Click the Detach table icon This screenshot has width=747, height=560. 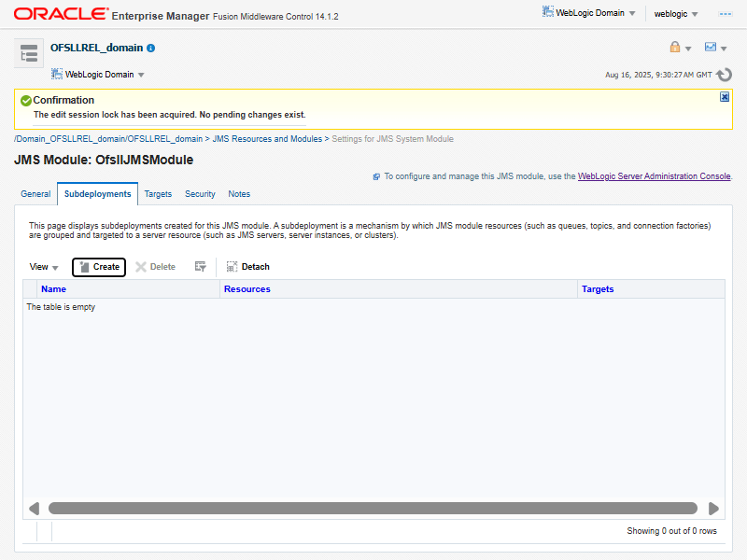click(x=232, y=267)
